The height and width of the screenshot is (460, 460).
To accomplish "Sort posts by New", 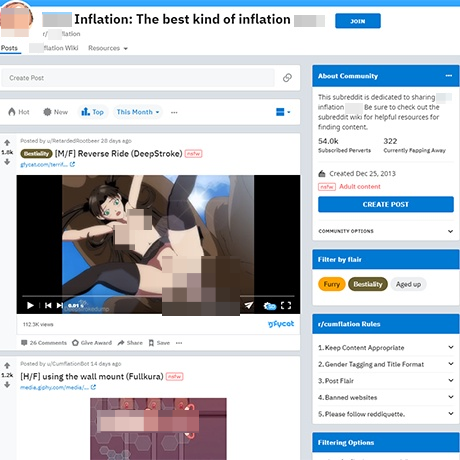I will 56,112.
